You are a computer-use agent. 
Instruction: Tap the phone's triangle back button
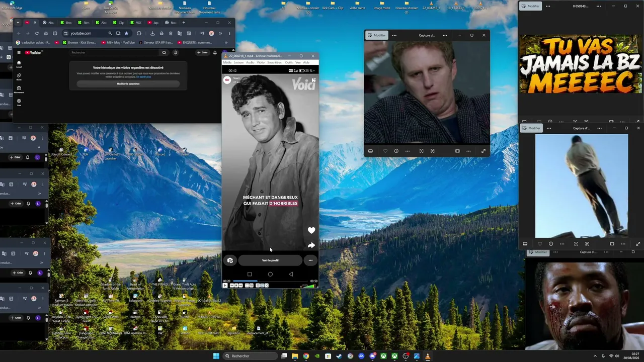pyautogui.click(x=291, y=275)
